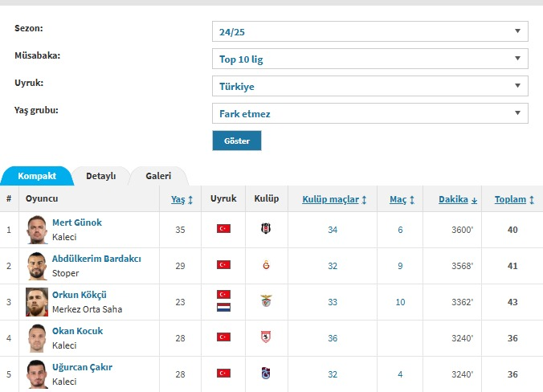
Task: Open the Sezon 24/25 dropdown
Action: coord(369,31)
